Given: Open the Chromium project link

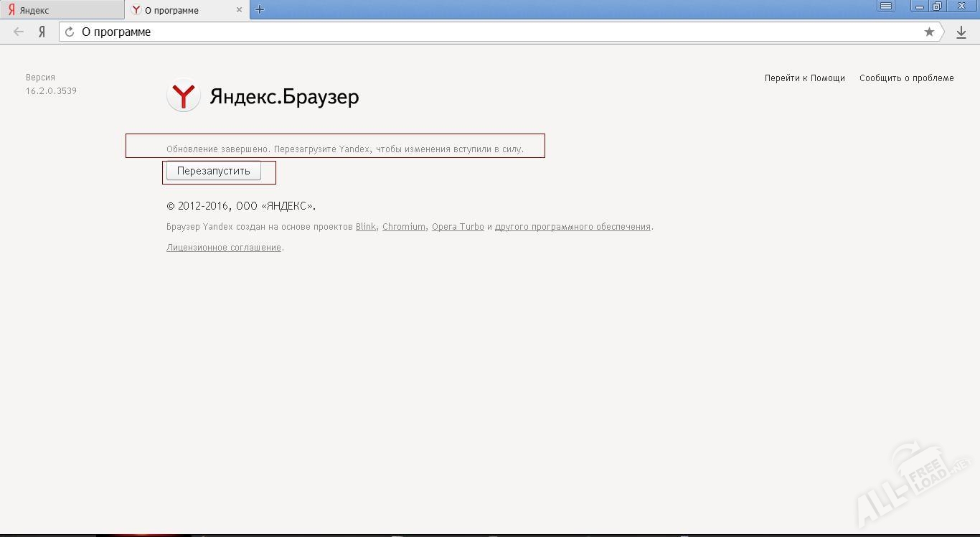Looking at the screenshot, I should pos(403,226).
